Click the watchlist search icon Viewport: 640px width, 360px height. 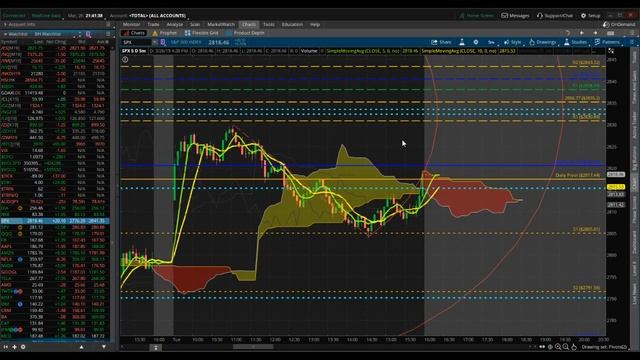point(88,34)
